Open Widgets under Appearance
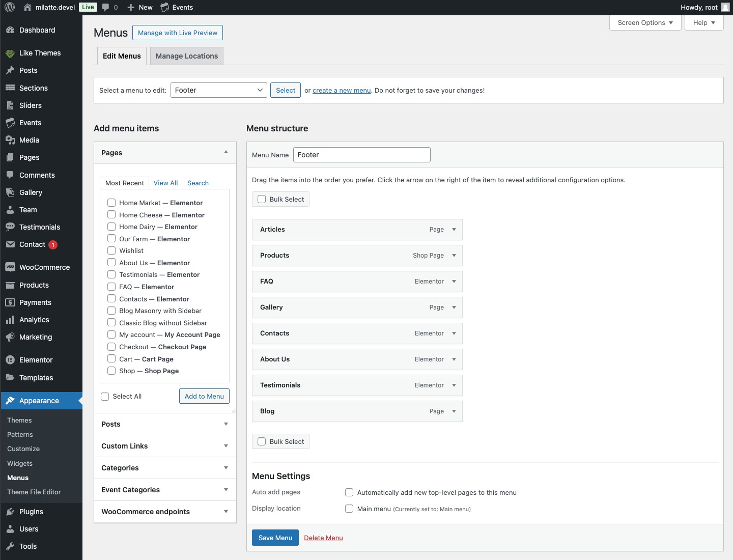Screen dimensions: 733x560 coord(20,463)
